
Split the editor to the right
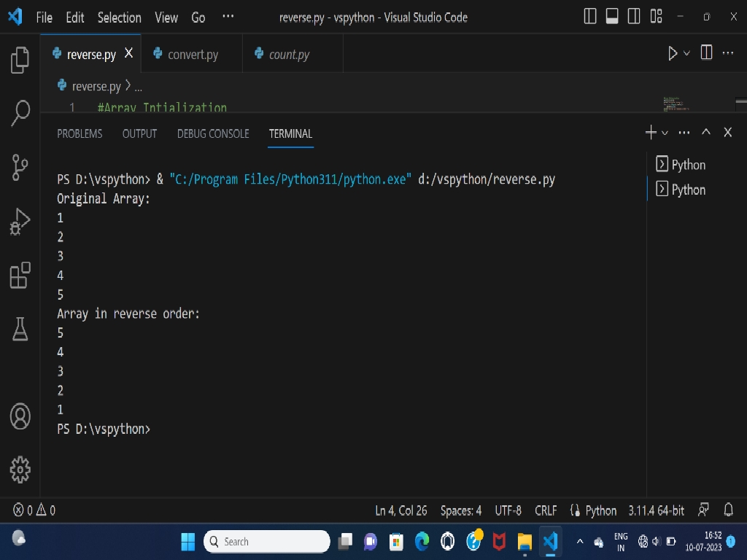[706, 52]
